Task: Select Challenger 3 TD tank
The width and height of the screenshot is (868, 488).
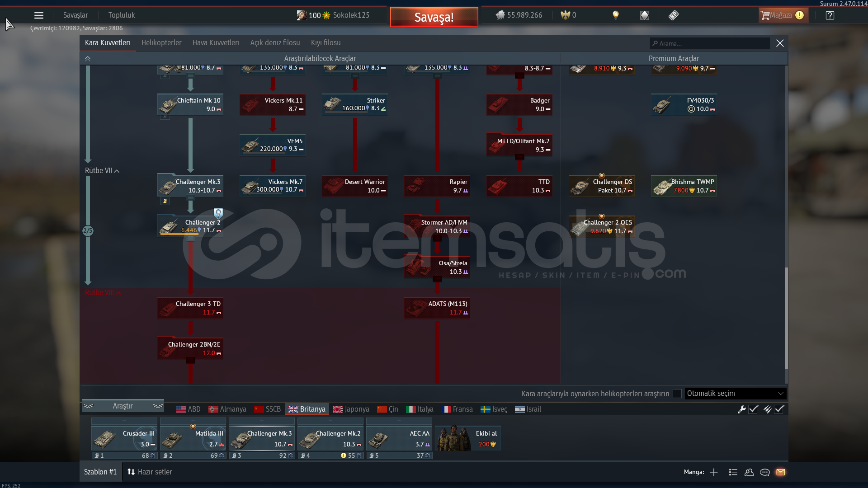Action: pyautogui.click(x=190, y=308)
